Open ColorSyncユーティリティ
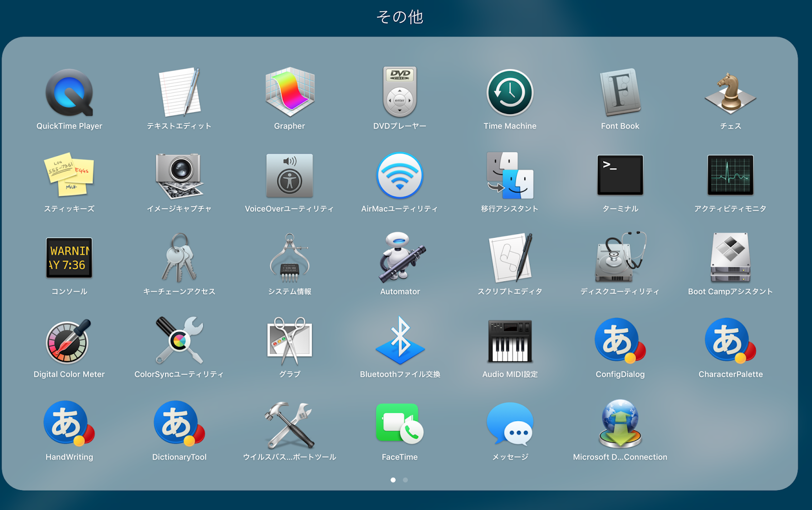This screenshot has width=812, height=510. point(179,341)
